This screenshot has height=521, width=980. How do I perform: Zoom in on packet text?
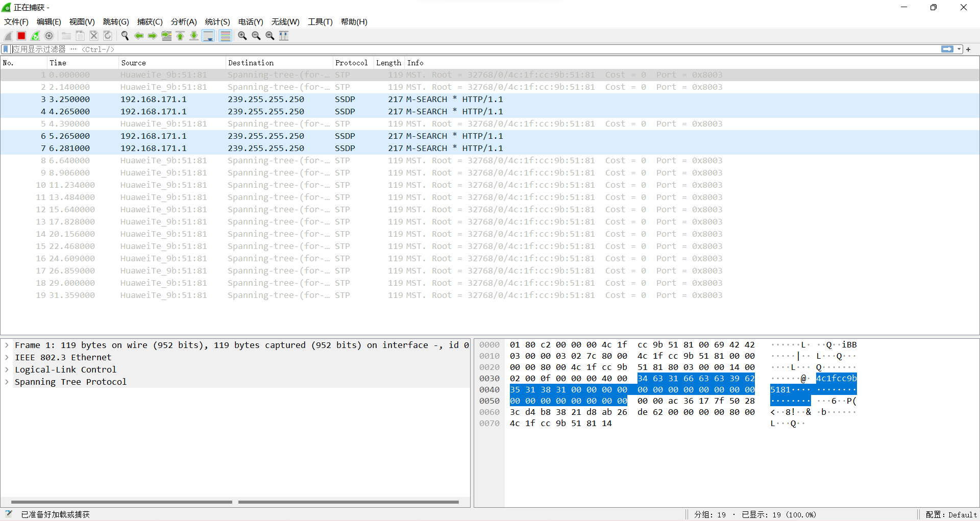click(242, 36)
